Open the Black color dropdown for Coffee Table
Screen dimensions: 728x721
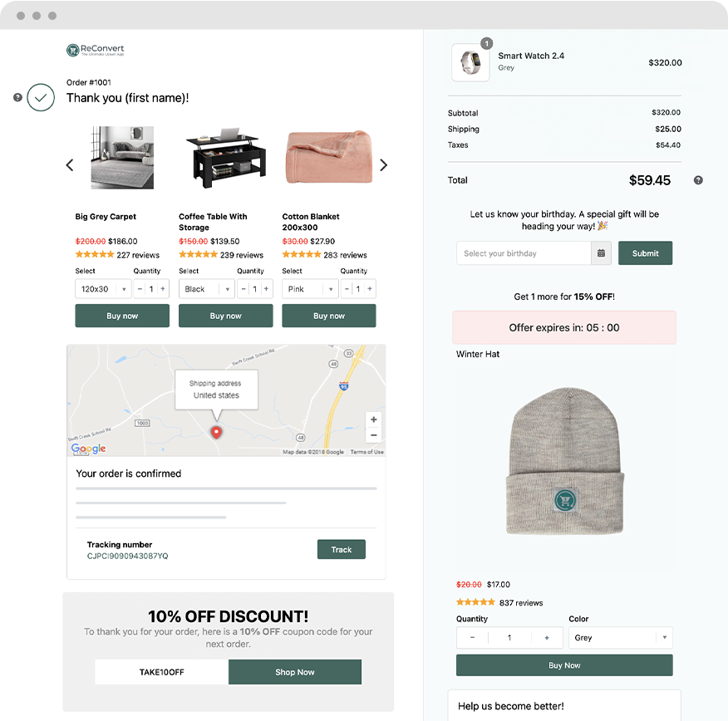(x=205, y=288)
